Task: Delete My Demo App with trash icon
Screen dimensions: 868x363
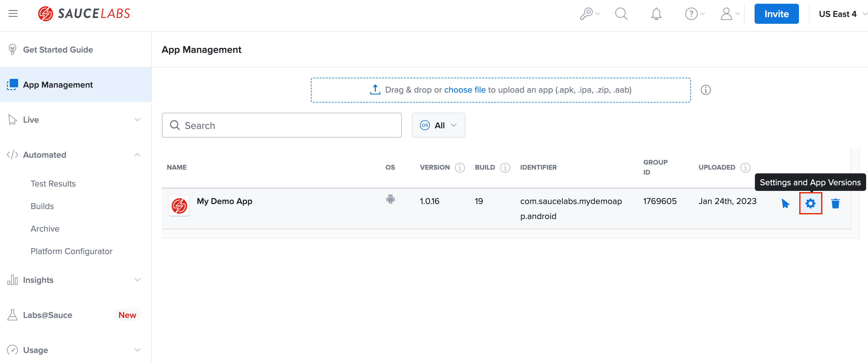Action: (x=835, y=203)
